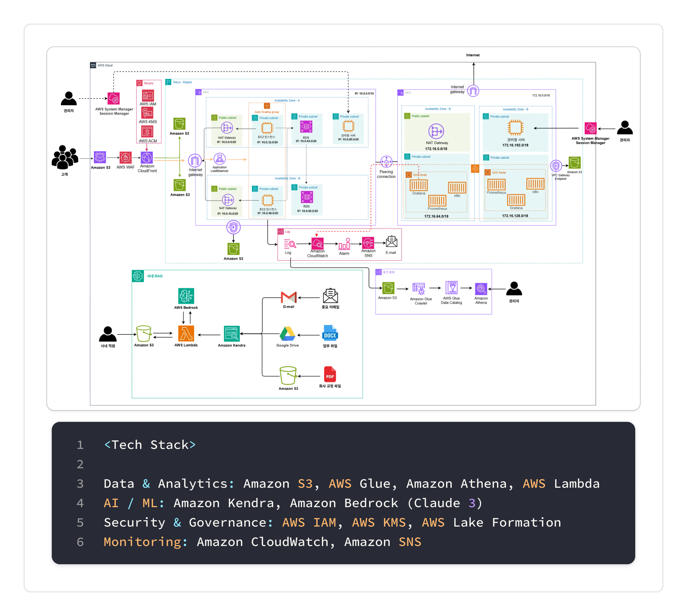Click the AWS ACM certificate icon
This screenshot has width=687, height=616.
coord(147,131)
